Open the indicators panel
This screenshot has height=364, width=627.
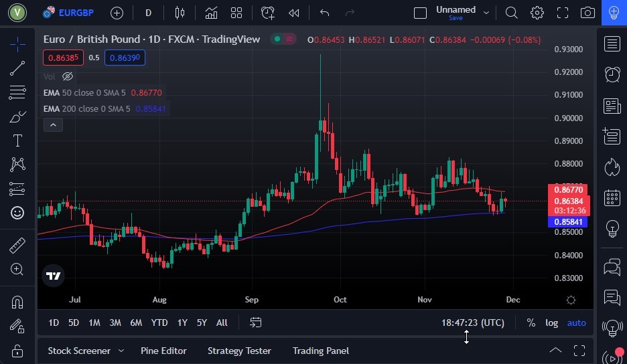click(x=211, y=13)
